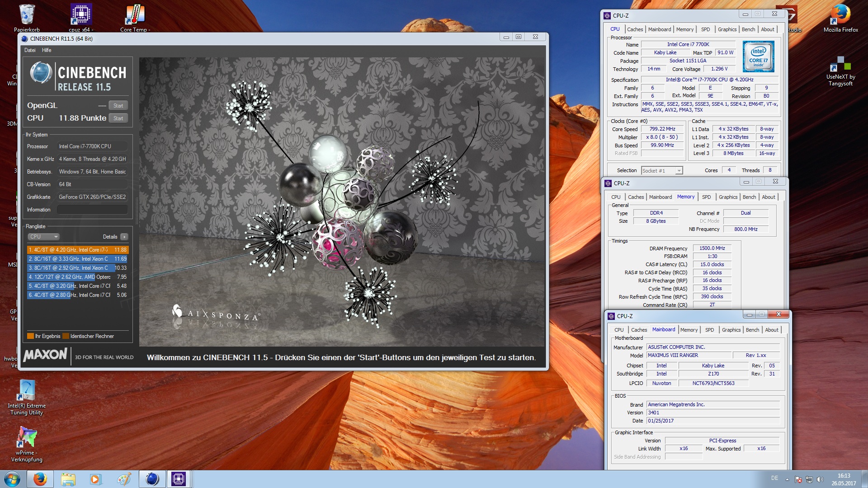This screenshot has height=488, width=868.
Task: Open Memory tab in Mainboard CPU-Z window
Action: click(689, 330)
